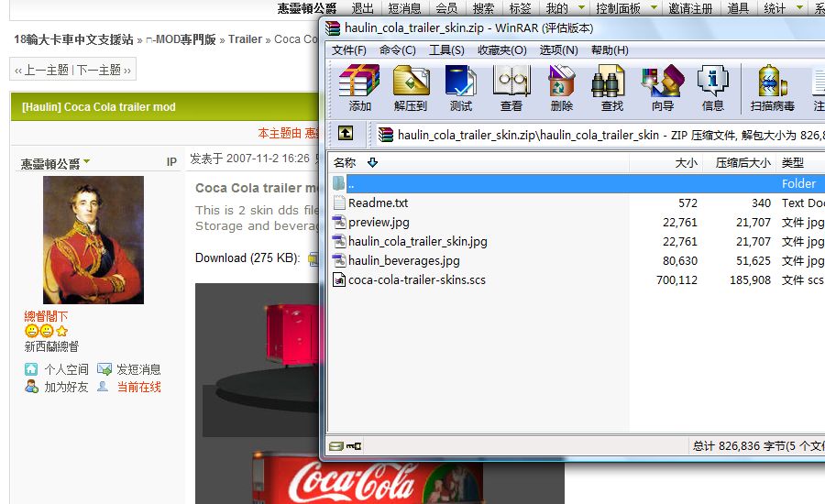Click the 发短消息 link under the avatar
The width and height of the screenshot is (825, 504).
pyautogui.click(x=137, y=369)
